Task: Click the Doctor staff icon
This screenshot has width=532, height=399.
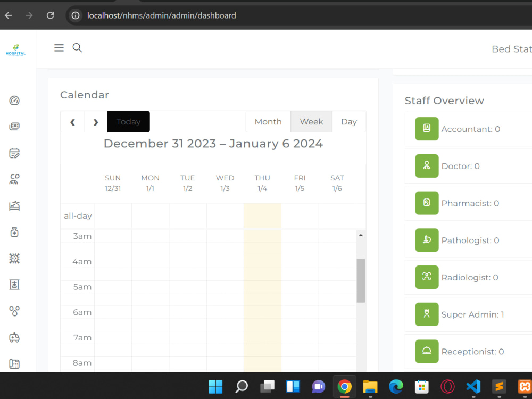Action: pos(427,166)
